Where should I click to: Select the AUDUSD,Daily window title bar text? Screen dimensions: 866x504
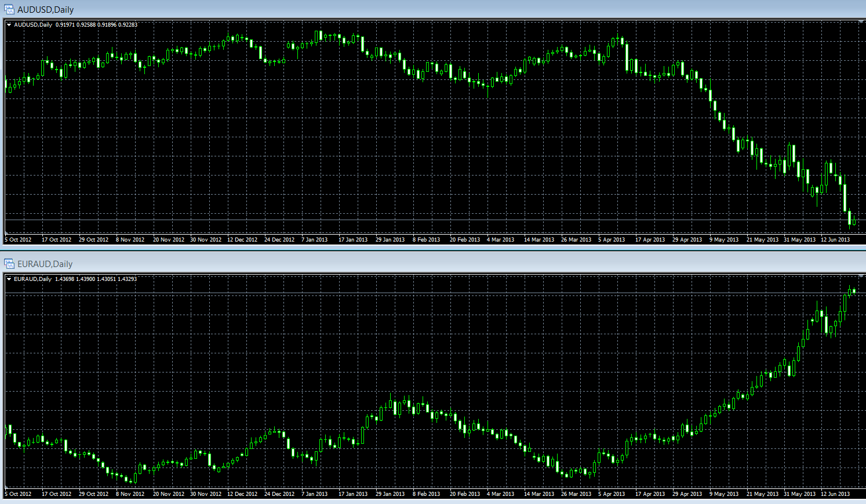point(45,10)
